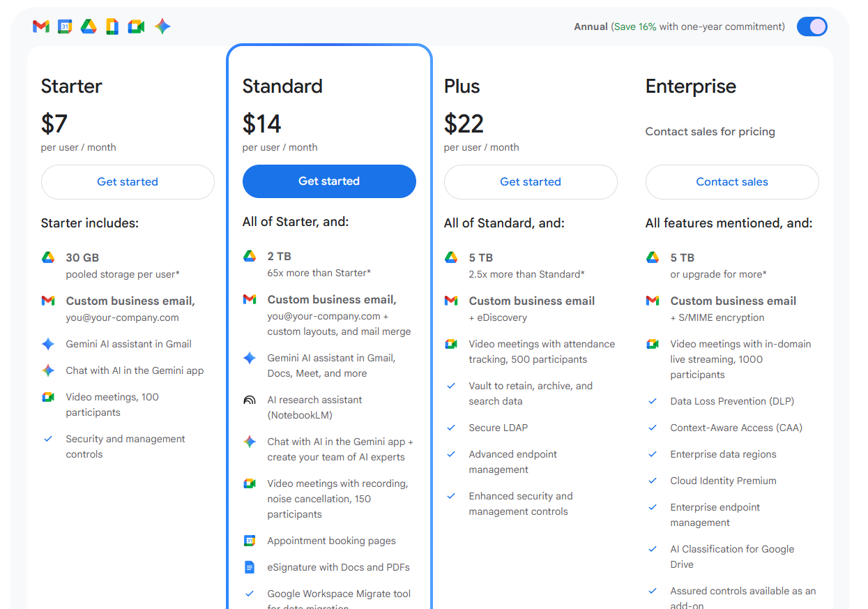Screen dimensions: 868x609
Task: Click the Google Meet icon in the header
Action: 136,27
